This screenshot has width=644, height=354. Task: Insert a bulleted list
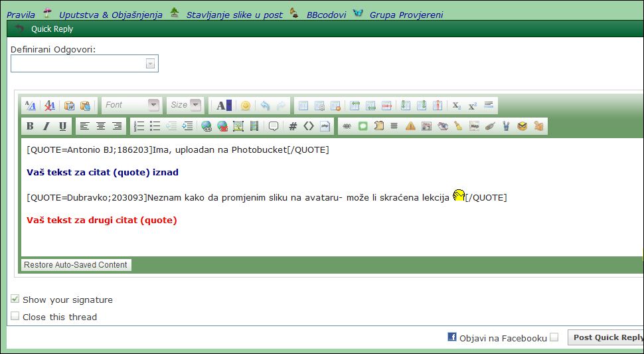[x=155, y=126]
